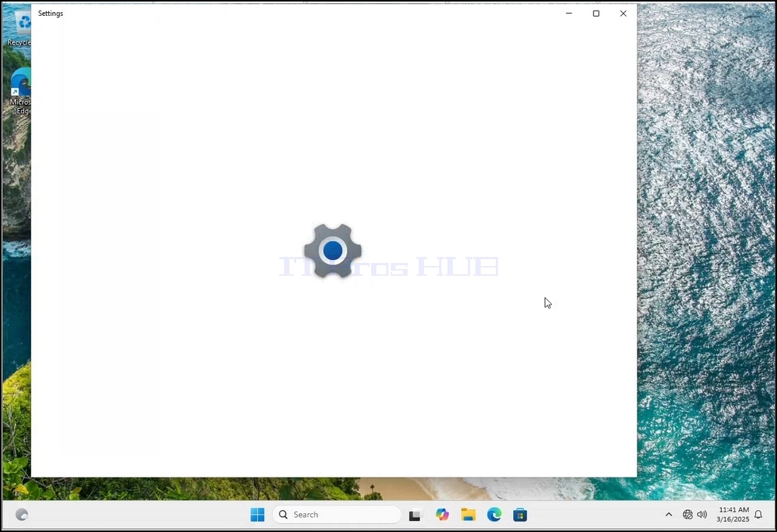Open the network status tray icon

click(x=687, y=515)
